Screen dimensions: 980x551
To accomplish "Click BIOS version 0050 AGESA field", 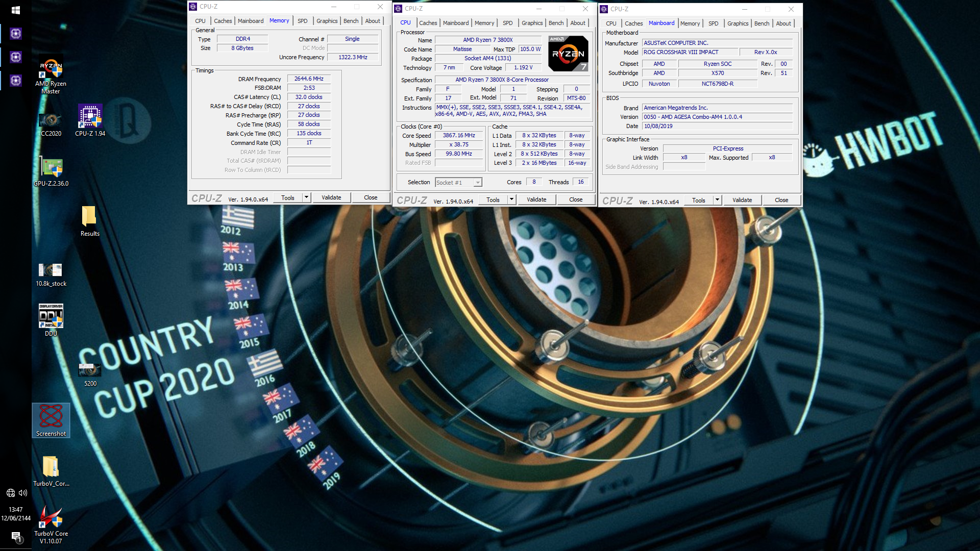I will coord(718,117).
